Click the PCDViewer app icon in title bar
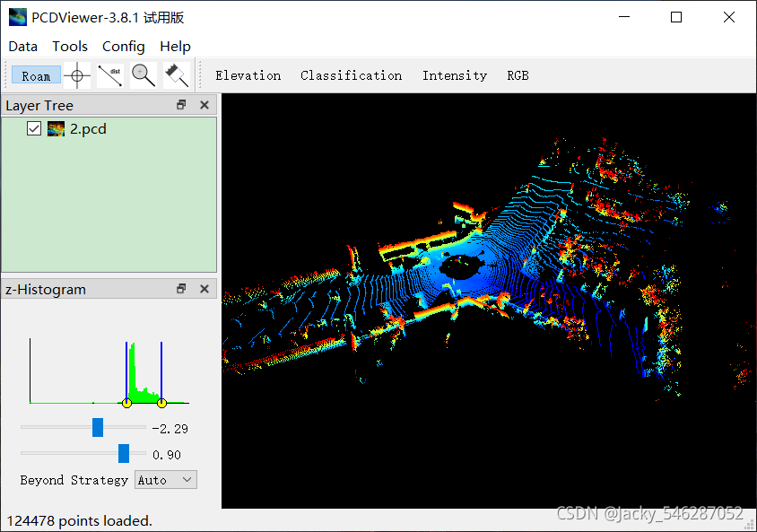This screenshot has width=757, height=532. pos(17,17)
